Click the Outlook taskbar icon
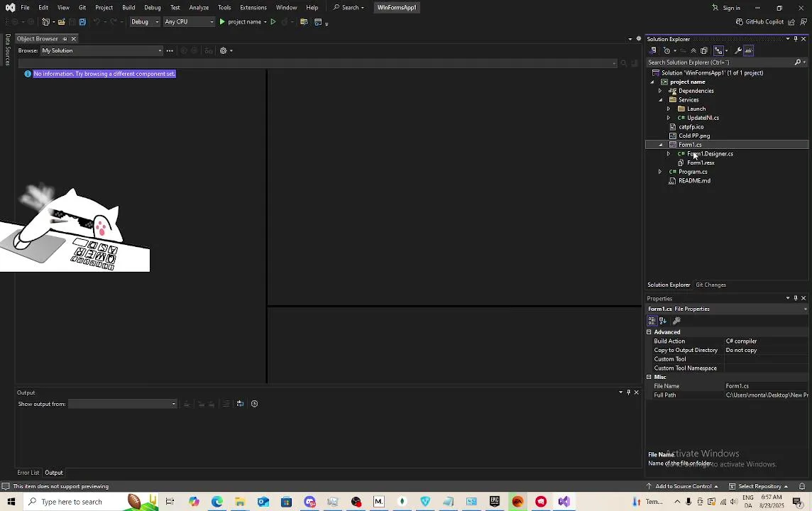This screenshot has width=812, height=511. [x=263, y=501]
